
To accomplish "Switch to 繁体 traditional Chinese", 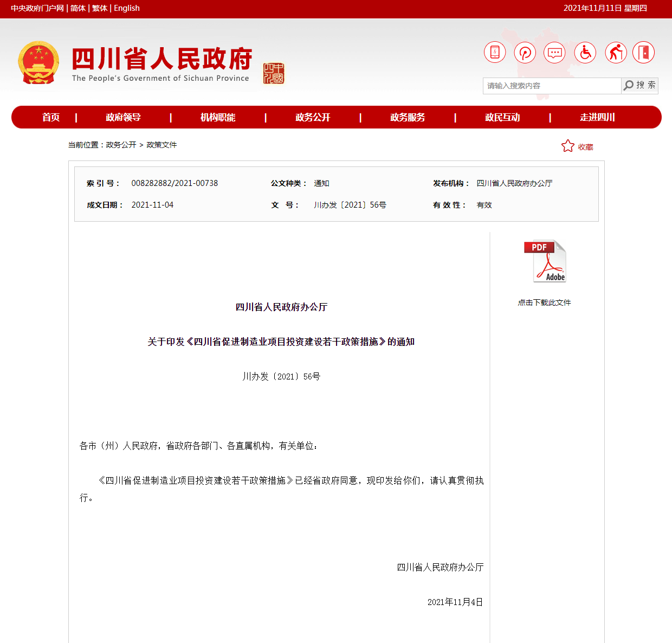I will pyautogui.click(x=100, y=8).
